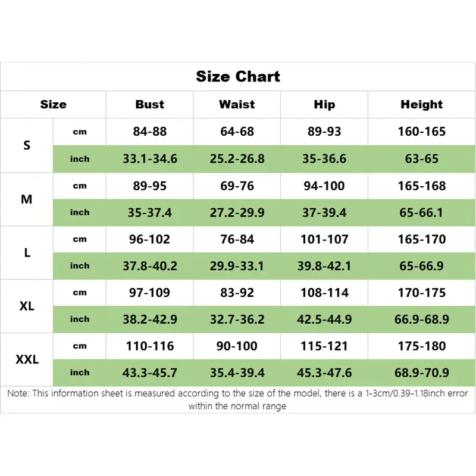Click the 43.3-45.7 bust inch cell
This screenshot has width=476, height=476.
(150, 373)
